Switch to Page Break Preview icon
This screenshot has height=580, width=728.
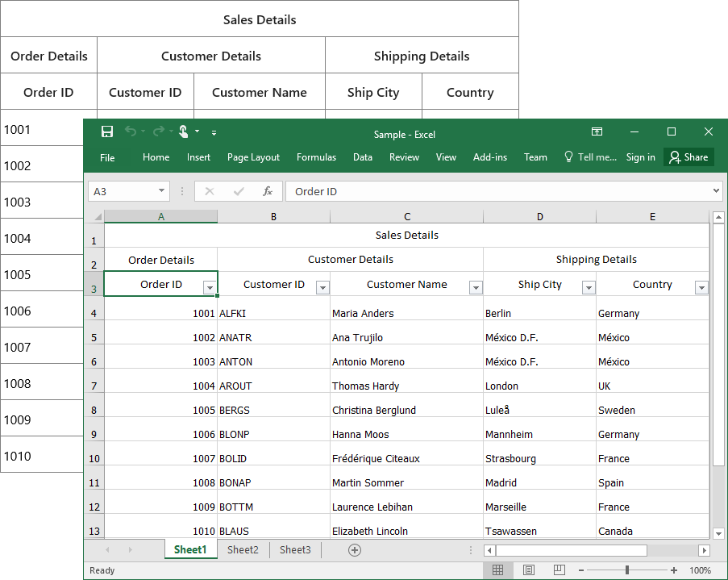[559, 570]
